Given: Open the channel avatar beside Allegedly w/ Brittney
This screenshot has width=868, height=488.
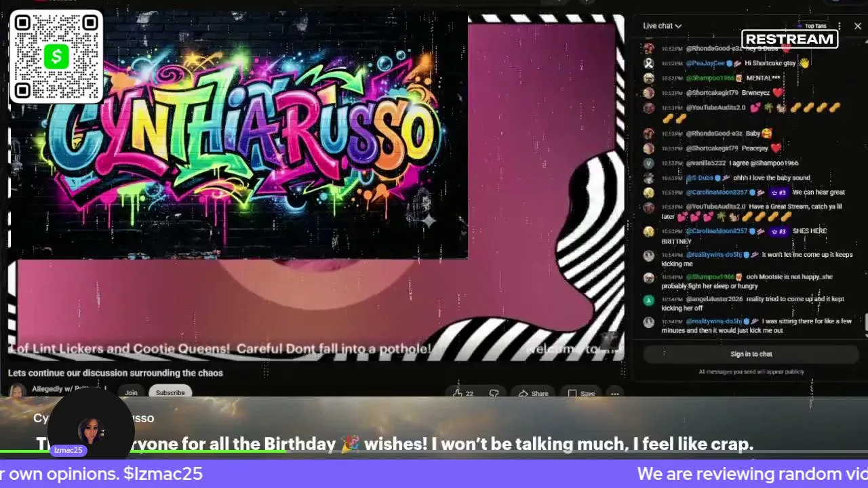Looking at the screenshot, I should 17,390.
